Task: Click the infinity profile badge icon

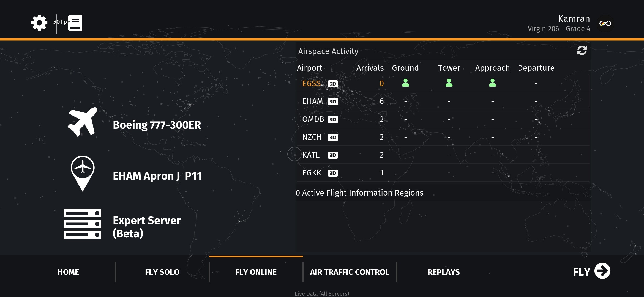Action: (x=605, y=24)
